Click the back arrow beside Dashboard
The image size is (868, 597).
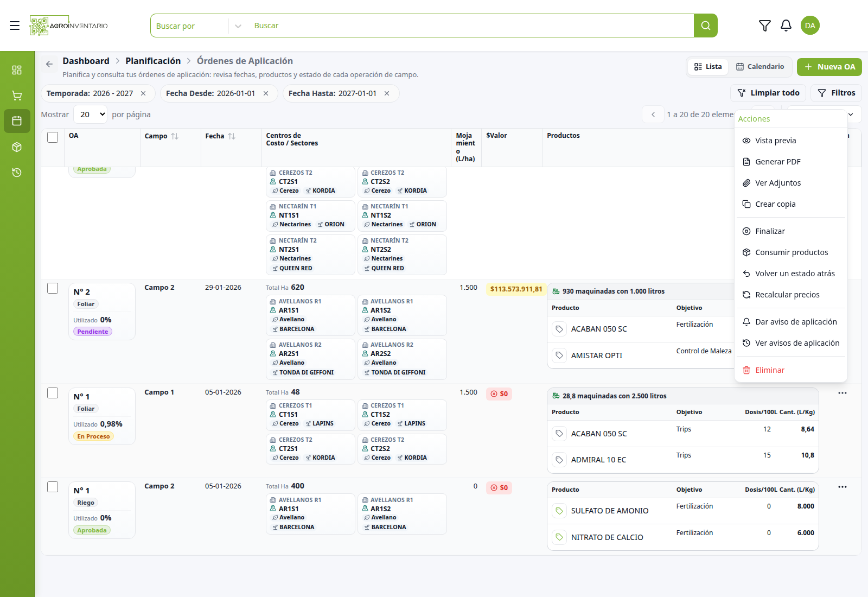(x=49, y=64)
